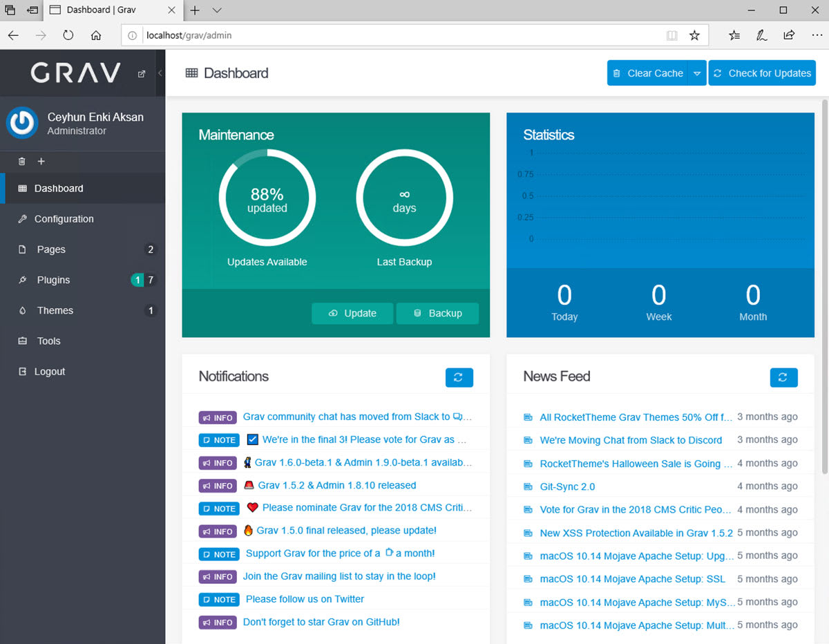
Task: Click the add notes pen icon
Action: [761, 35]
